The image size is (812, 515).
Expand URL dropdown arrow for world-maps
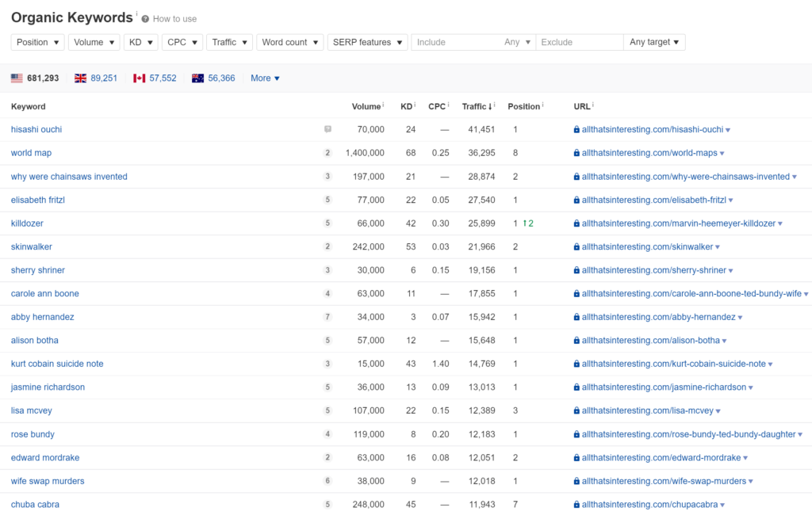(x=722, y=153)
